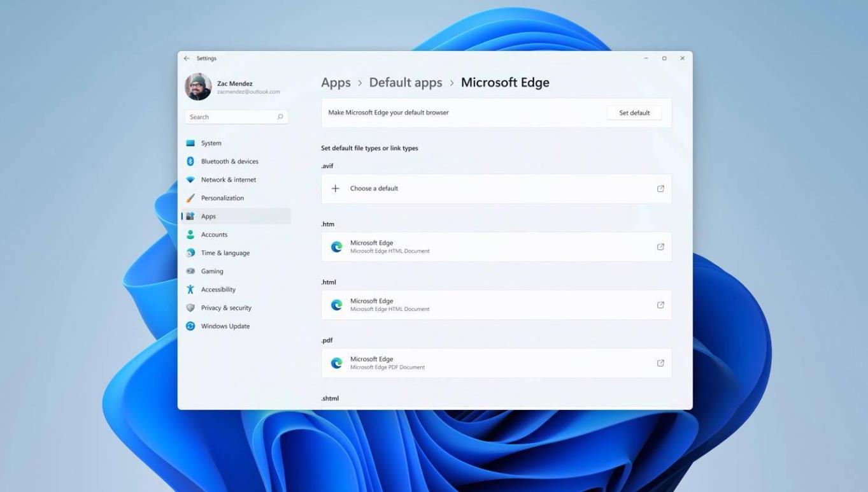Click the Windows Update sync icon
868x492 pixels.
[x=190, y=326]
